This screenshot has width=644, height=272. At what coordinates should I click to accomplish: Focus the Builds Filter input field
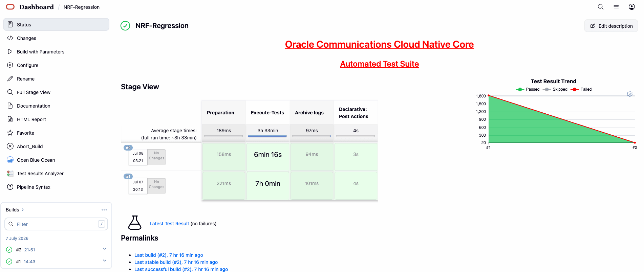[56, 224]
